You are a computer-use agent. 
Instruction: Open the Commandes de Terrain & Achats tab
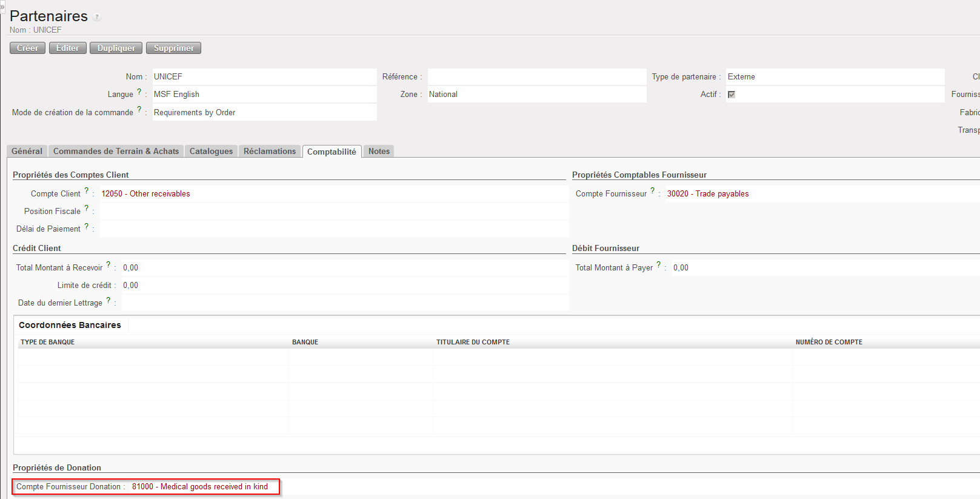[116, 152]
